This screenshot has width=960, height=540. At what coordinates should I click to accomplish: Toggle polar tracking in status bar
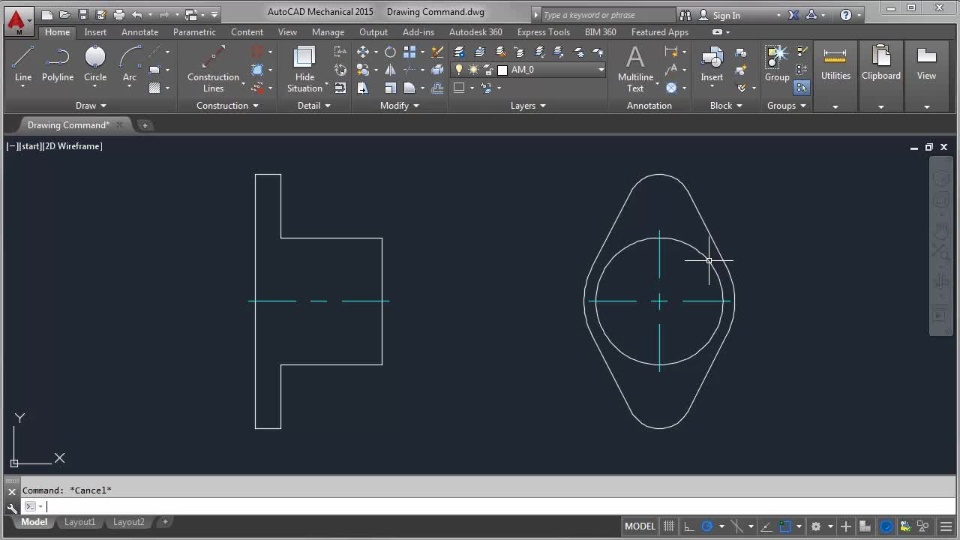tap(708, 526)
